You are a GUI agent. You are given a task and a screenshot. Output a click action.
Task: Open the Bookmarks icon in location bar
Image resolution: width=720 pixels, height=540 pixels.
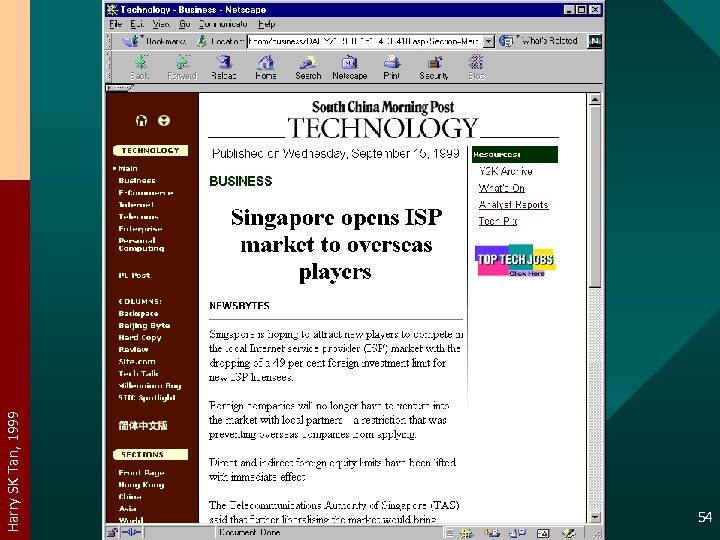click(x=131, y=41)
